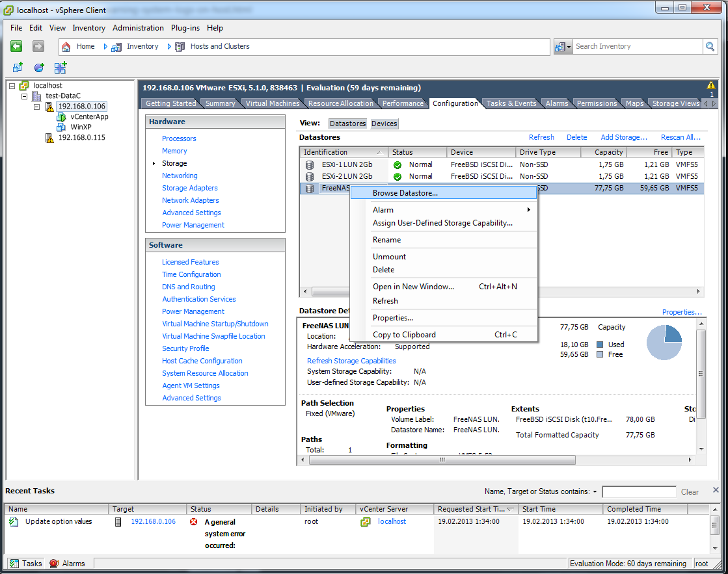The height and width of the screenshot is (574, 728).
Task: Open the Administration menu
Action: click(x=138, y=28)
